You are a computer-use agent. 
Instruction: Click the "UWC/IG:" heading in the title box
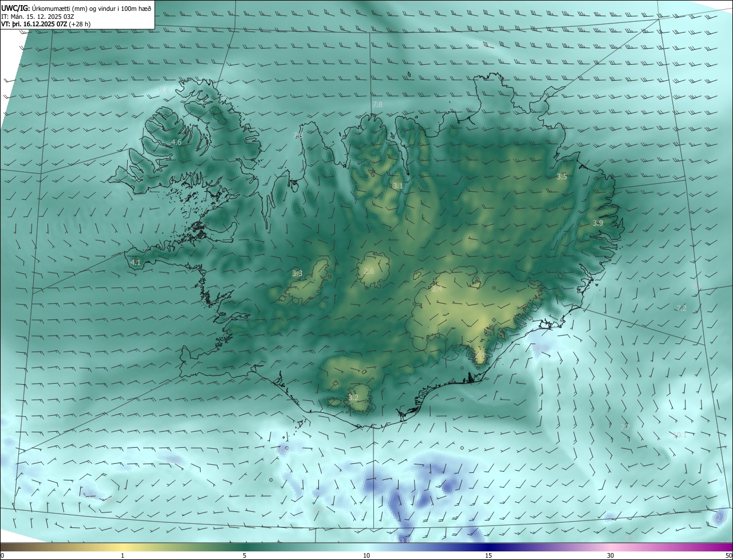[x=15, y=8]
